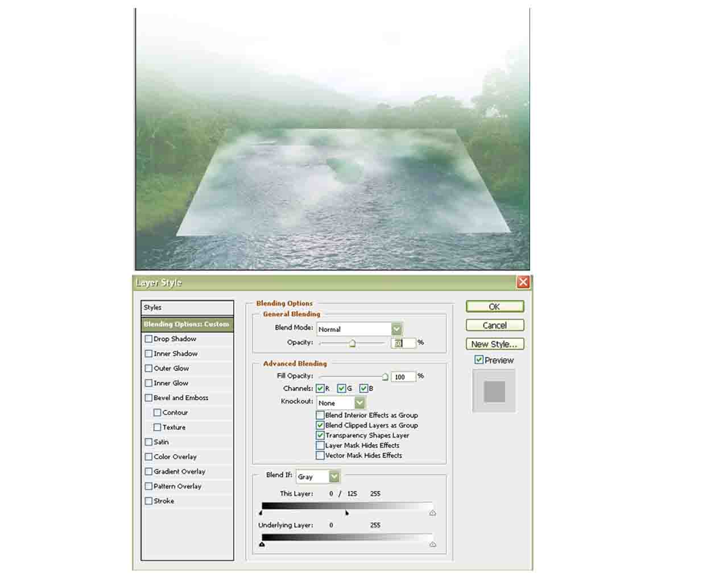The image size is (728, 582).
Task: Open the Stroke effect settings
Action: (164, 501)
